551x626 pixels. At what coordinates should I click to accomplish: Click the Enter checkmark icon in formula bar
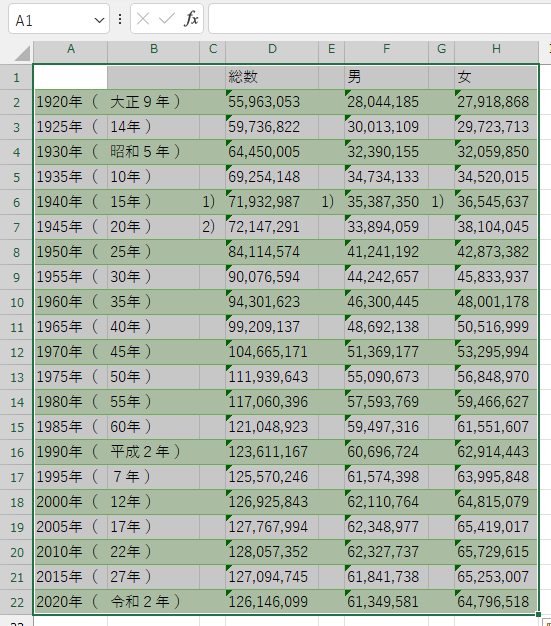[x=166, y=19]
